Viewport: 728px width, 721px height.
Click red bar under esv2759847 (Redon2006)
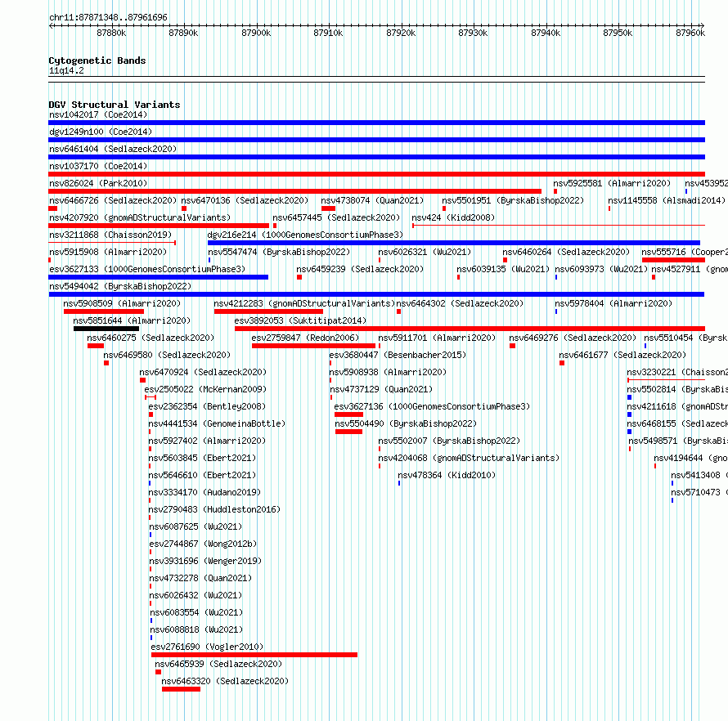(x=313, y=346)
